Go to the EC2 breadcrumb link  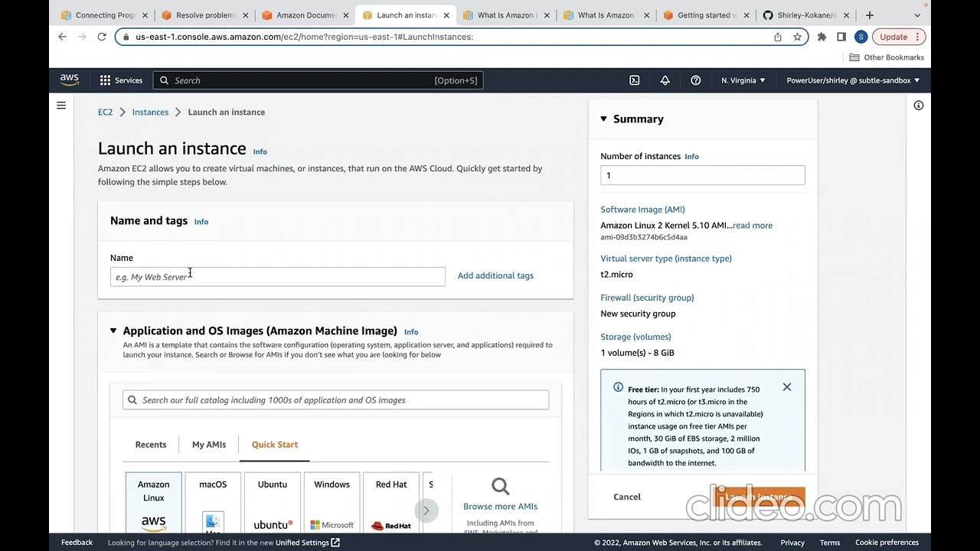[105, 112]
